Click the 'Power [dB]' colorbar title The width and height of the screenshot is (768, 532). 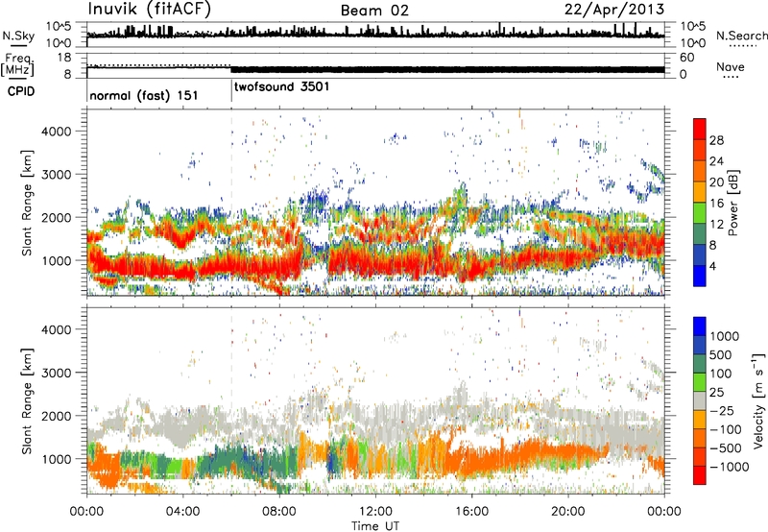732,203
